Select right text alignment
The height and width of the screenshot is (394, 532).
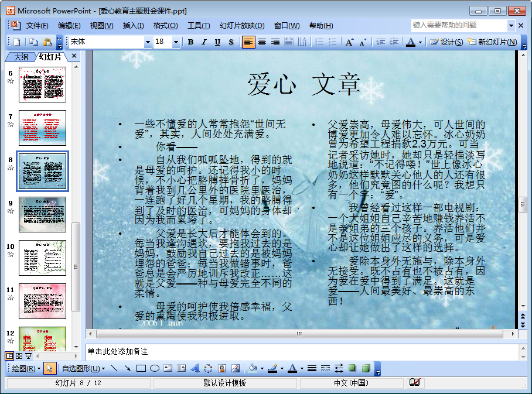click(275, 42)
